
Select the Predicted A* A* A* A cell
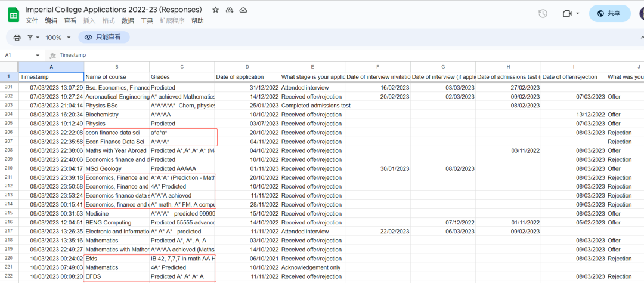point(182,276)
